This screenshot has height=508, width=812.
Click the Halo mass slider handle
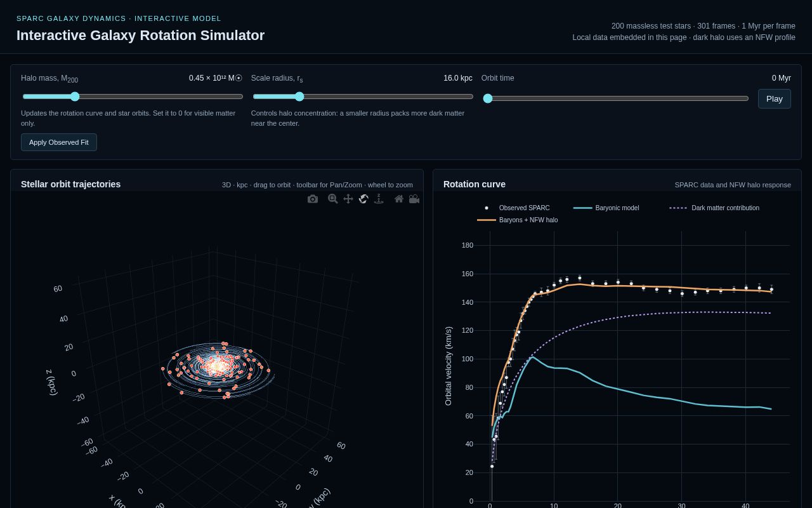click(75, 97)
